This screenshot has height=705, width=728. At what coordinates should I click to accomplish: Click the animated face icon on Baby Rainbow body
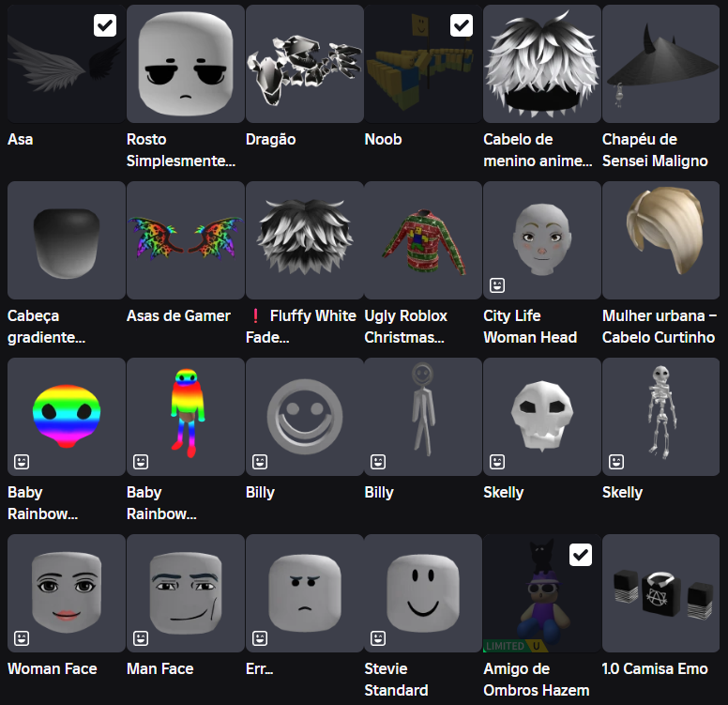point(141,462)
